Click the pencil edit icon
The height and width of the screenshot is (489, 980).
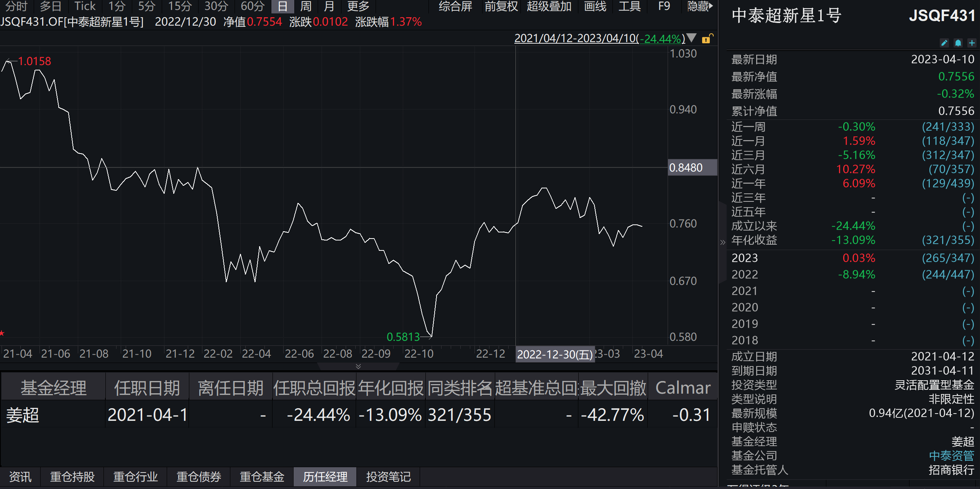click(x=944, y=43)
